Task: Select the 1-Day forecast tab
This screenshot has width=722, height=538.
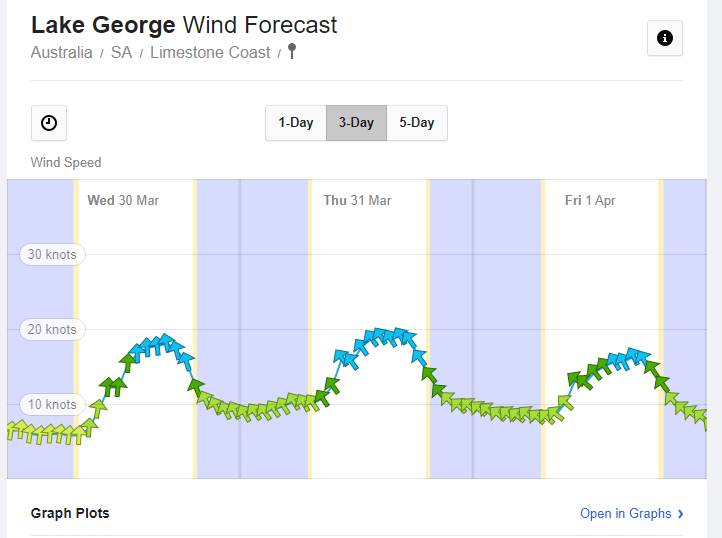Action: 296,123
